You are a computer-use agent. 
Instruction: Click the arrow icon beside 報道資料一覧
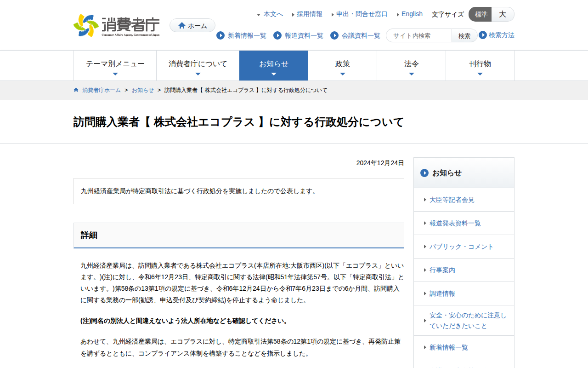(x=277, y=35)
